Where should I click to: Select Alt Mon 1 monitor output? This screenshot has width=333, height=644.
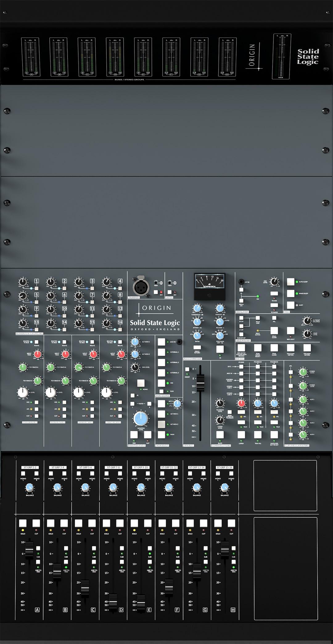click(162, 414)
